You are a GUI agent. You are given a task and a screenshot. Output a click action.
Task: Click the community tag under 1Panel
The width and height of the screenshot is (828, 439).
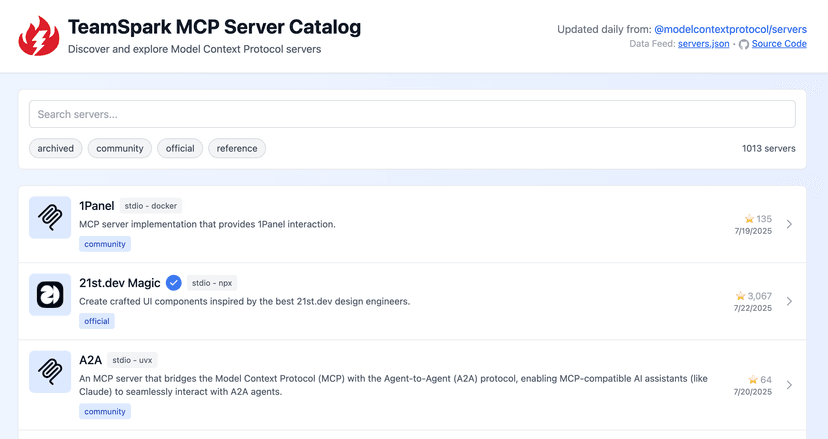[x=105, y=244]
